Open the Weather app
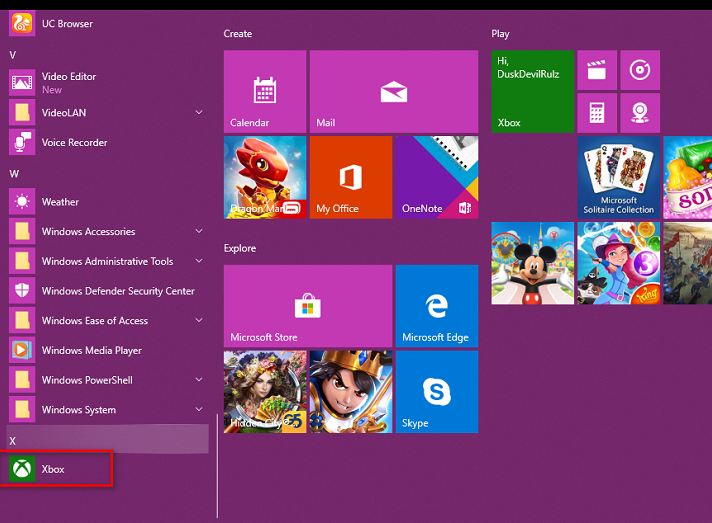Image resolution: width=712 pixels, height=523 pixels. (x=107, y=202)
